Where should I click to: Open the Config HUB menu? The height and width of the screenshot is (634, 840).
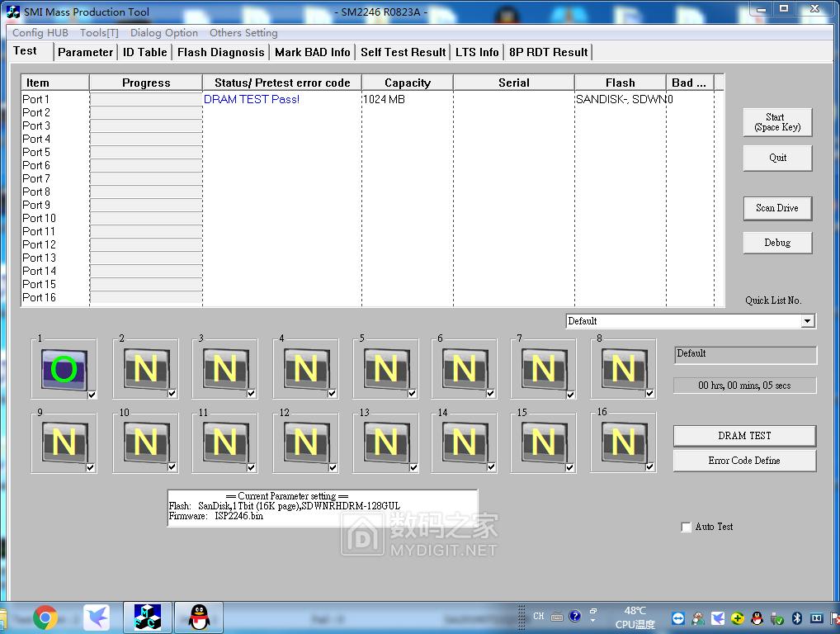pyautogui.click(x=40, y=33)
